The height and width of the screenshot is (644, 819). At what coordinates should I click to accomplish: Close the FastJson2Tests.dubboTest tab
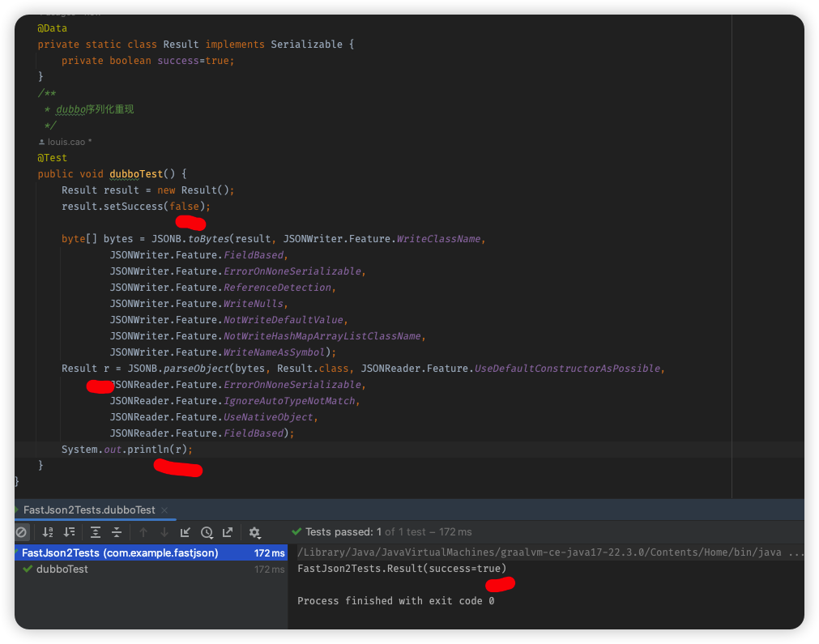[164, 510]
